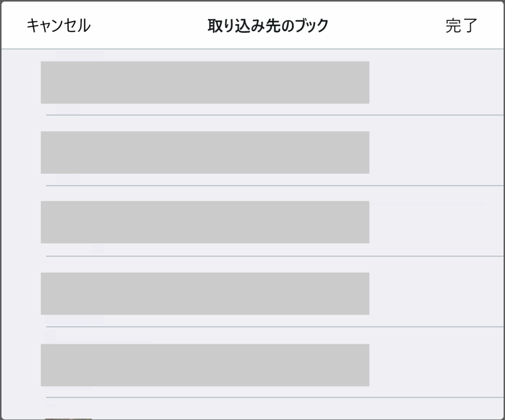Choose the fifth book row
505x420 pixels.
[205, 365]
